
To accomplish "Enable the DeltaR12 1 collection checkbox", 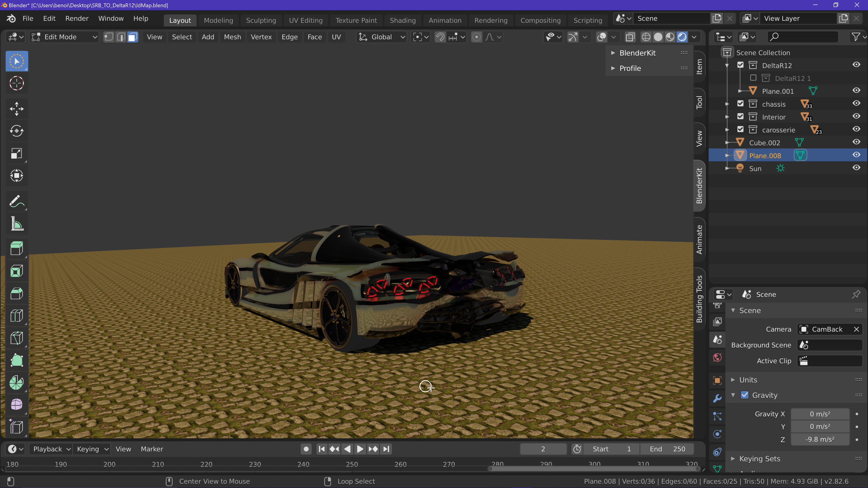I will (753, 78).
